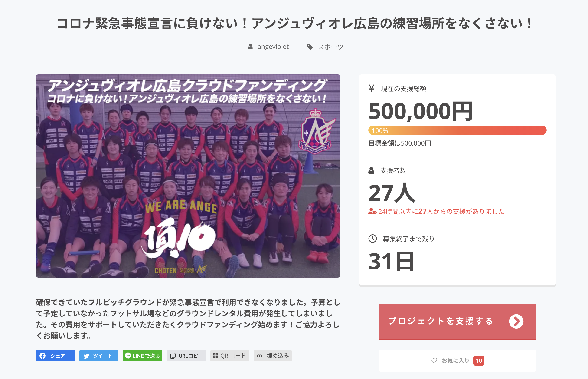The width and height of the screenshot is (588, 379).
Task: Click the QR code icon
Action: pyautogui.click(x=215, y=355)
